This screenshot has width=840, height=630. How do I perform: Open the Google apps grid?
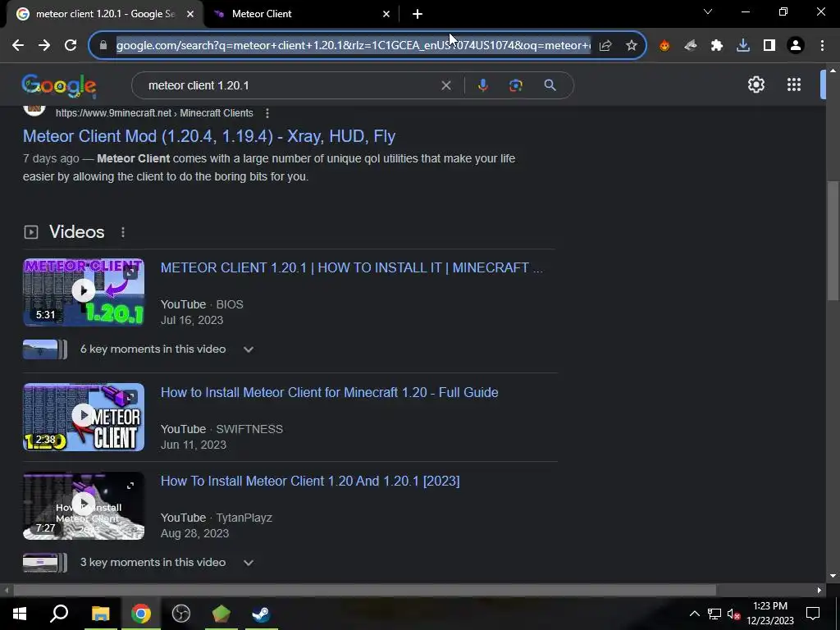pyautogui.click(x=794, y=84)
